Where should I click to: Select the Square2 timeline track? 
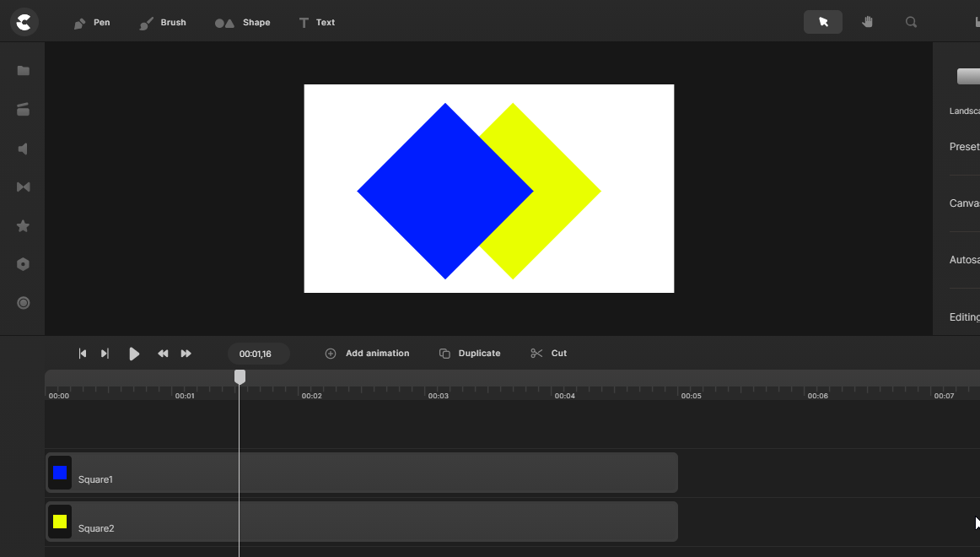click(x=362, y=522)
